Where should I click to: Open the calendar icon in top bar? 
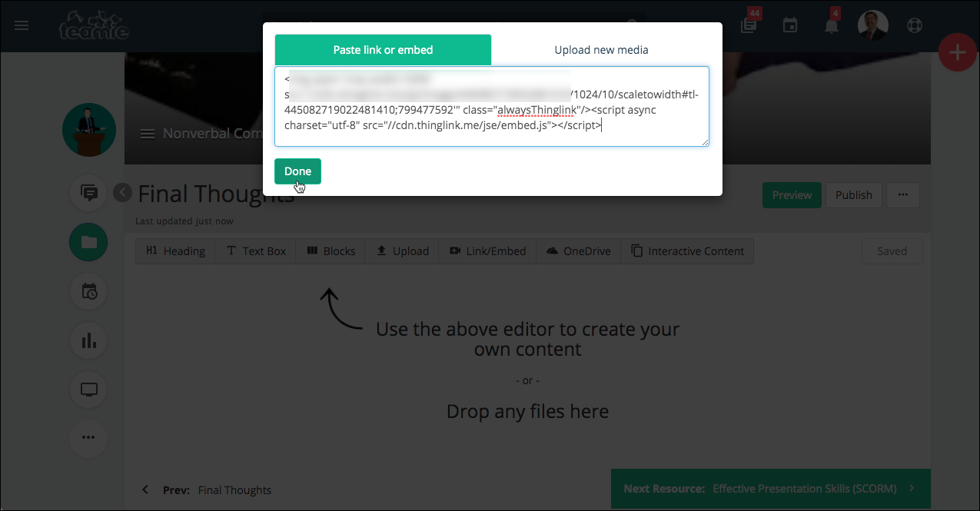tap(789, 25)
